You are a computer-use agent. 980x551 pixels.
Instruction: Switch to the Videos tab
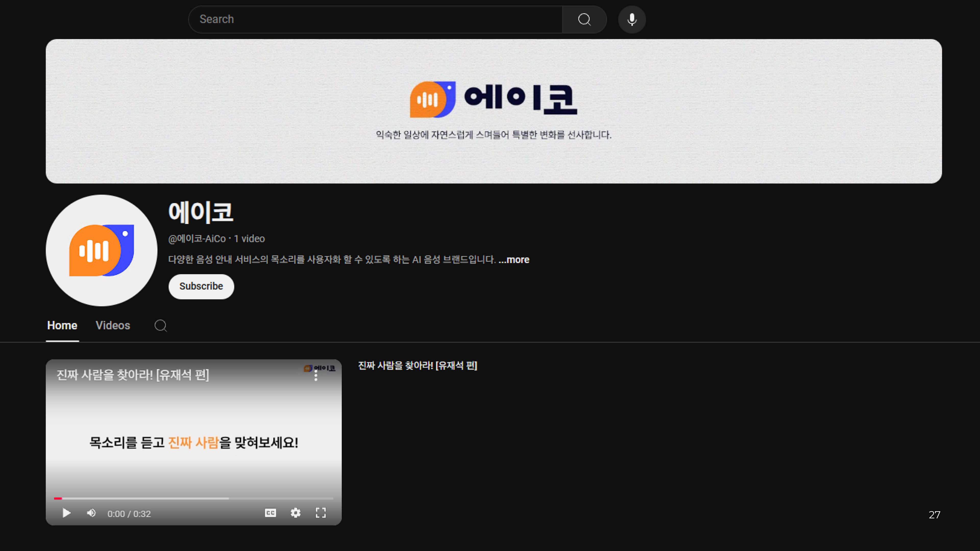[x=113, y=325]
